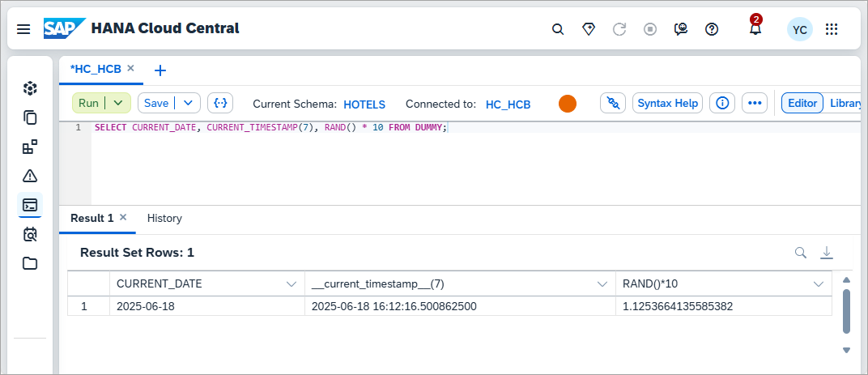Open the search magnifier in header
Screen dimensions: 868x375
click(558, 29)
